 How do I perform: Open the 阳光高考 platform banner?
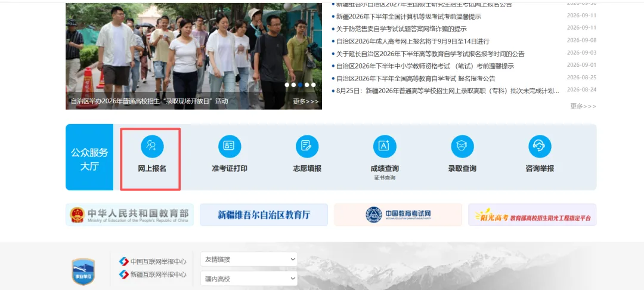pyautogui.click(x=532, y=215)
